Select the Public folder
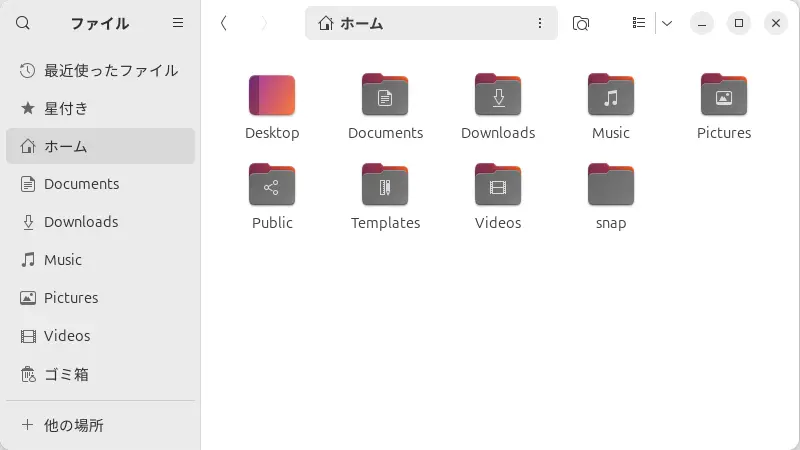Screen dimensions: 800x450 [272, 186]
